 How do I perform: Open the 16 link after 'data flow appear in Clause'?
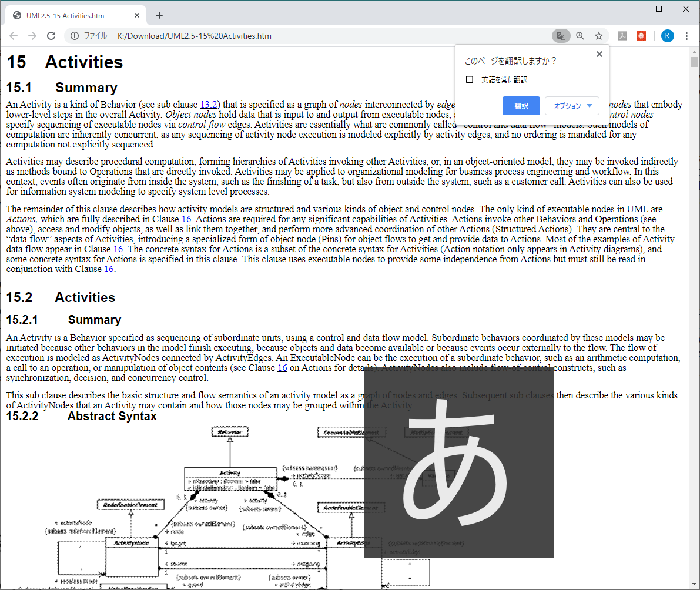(x=118, y=249)
